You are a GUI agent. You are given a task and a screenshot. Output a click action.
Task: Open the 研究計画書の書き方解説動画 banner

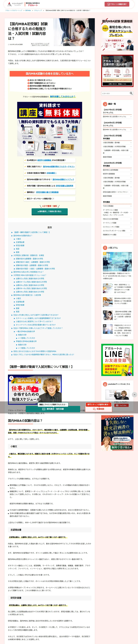[117, 433]
